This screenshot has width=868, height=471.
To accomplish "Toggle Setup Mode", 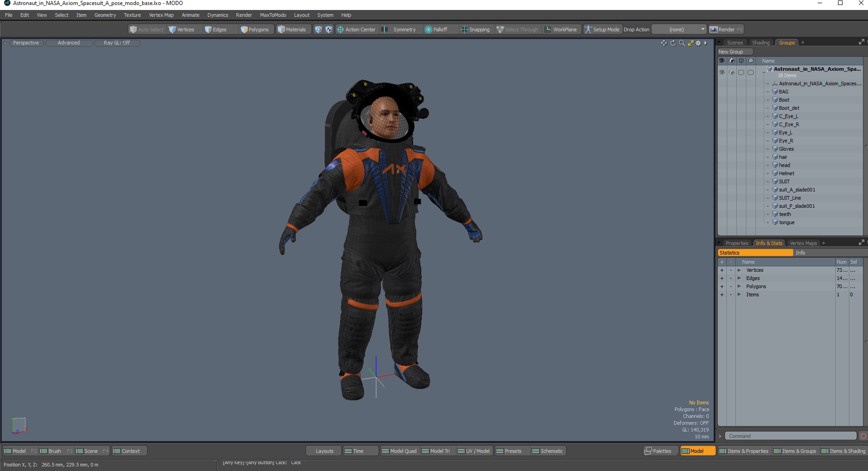I will pos(602,29).
